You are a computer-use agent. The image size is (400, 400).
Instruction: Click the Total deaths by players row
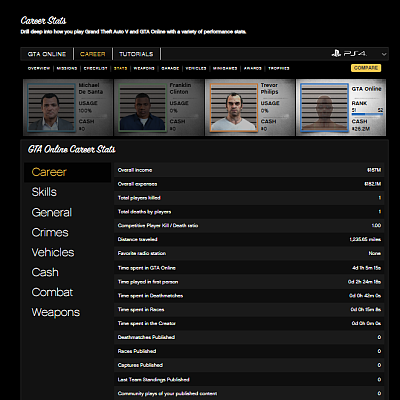(x=249, y=212)
